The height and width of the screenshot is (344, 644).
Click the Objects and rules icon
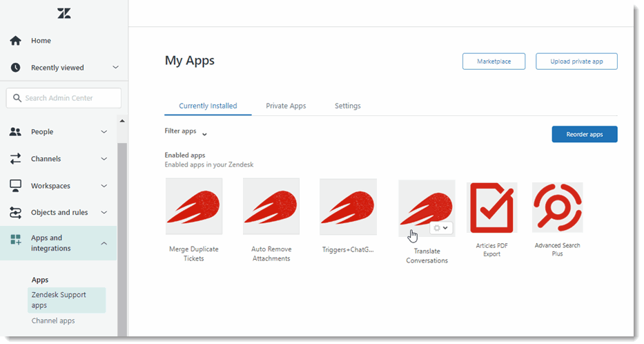(15, 213)
